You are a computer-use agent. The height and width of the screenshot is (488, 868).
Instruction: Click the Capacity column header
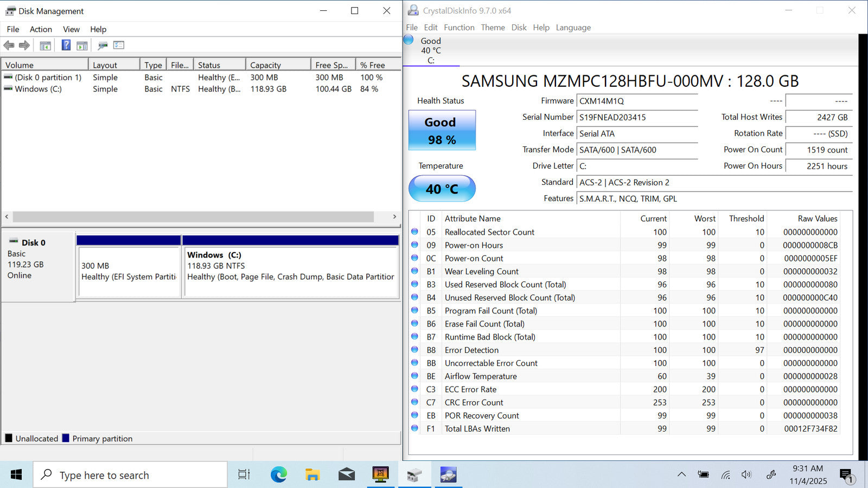point(278,65)
